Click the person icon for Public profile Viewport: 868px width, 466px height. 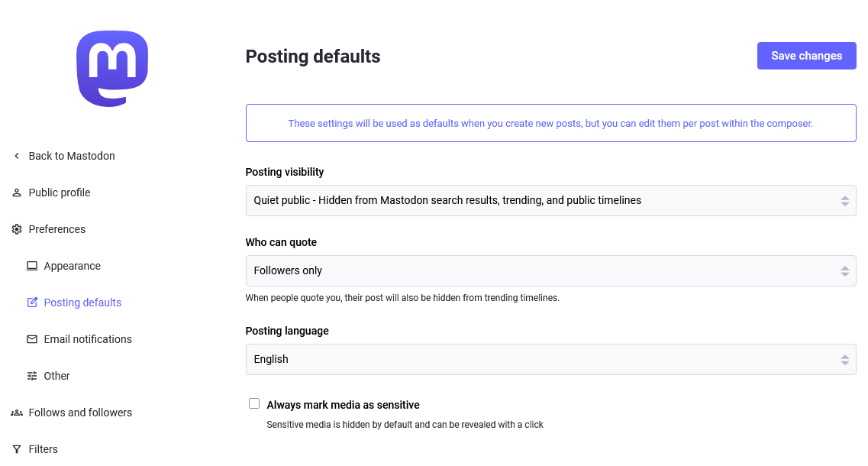point(17,193)
